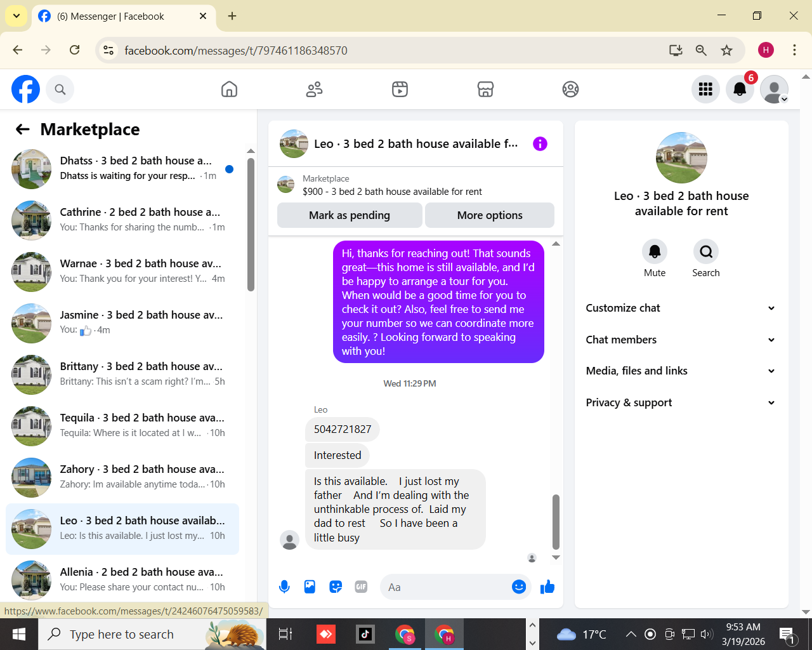Open the Zahory conversation
The width and height of the screenshot is (812, 650).
(x=122, y=477)
